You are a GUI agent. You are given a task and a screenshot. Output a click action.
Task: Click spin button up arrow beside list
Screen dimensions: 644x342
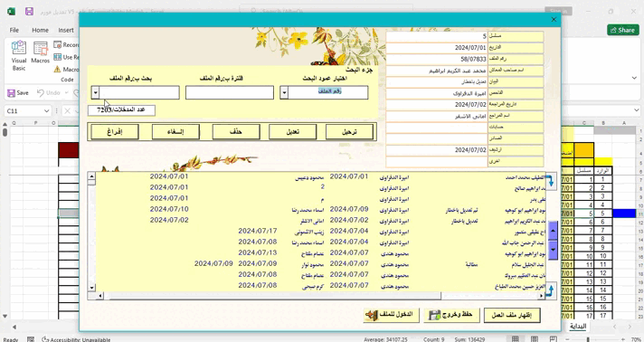pos(553,231)
